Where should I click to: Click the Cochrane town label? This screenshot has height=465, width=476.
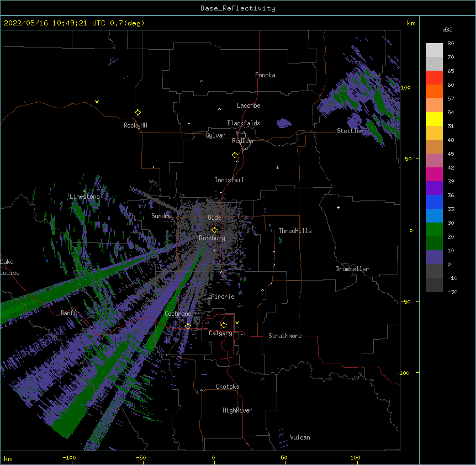pyautogui.click(x=178, y=314)
